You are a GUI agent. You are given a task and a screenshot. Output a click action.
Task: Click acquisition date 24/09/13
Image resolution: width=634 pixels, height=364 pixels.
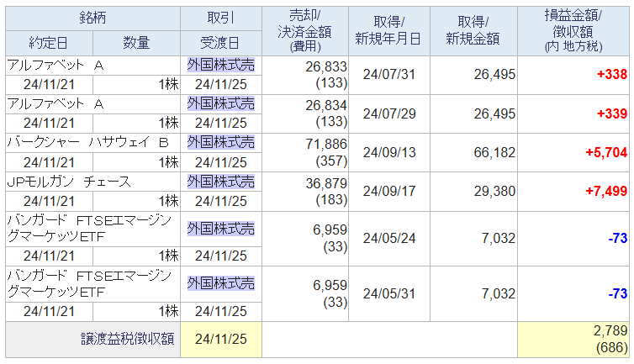389,153
